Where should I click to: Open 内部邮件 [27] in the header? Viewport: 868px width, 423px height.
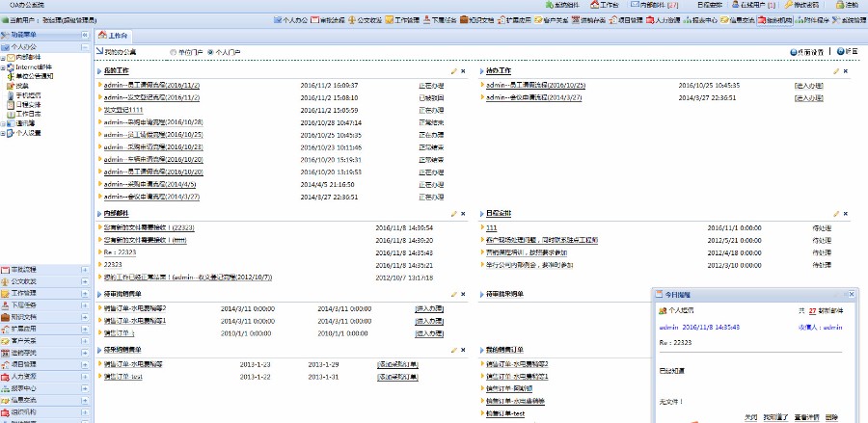pos(654,5)
